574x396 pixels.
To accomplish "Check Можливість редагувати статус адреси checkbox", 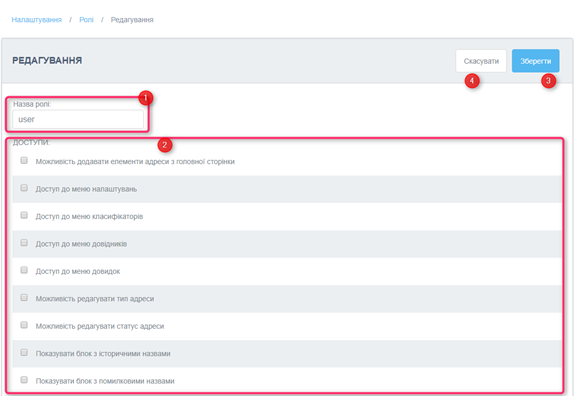I will pos(24,325).
